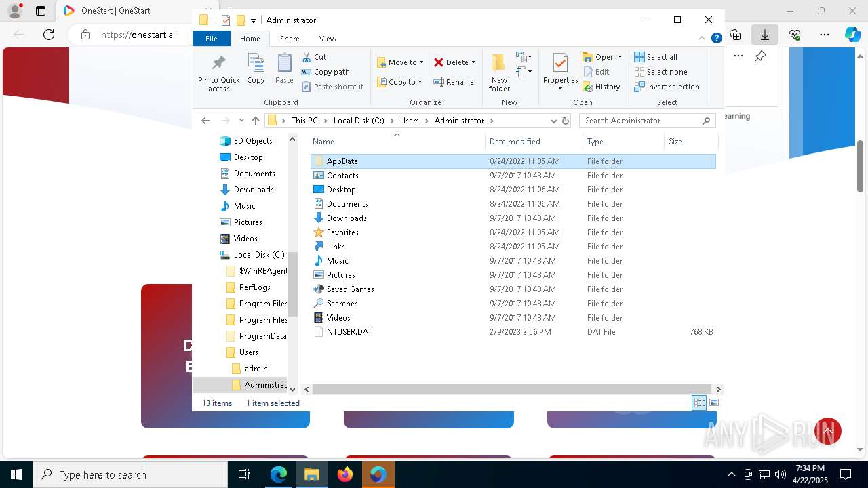Select Downloads in navigation pane

[x=254, y=190]
